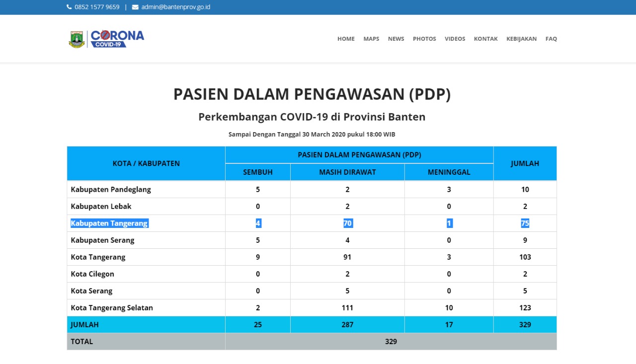Select KONTAK in the navigation

click(x=485, y=39)
